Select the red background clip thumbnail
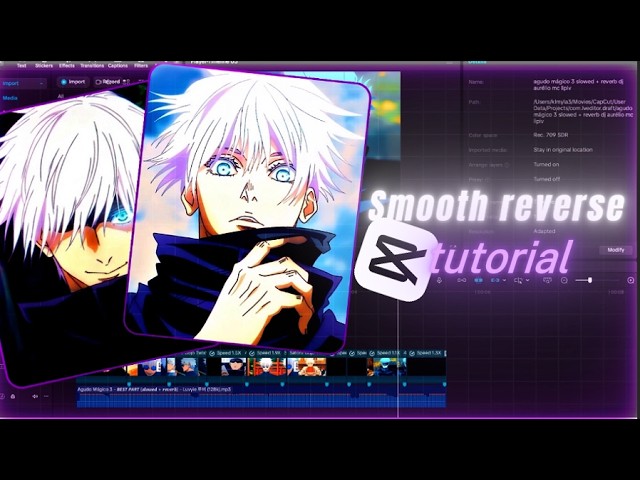 [268, 367]
